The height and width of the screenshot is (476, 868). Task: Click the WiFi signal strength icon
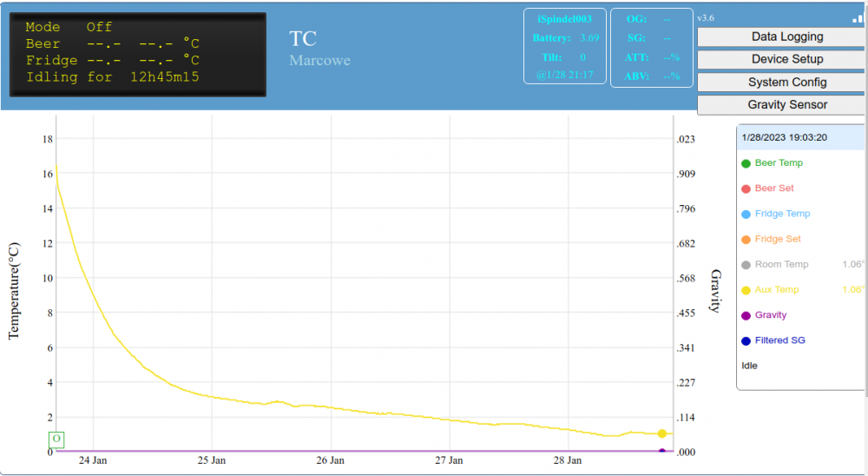coord(858,18)
